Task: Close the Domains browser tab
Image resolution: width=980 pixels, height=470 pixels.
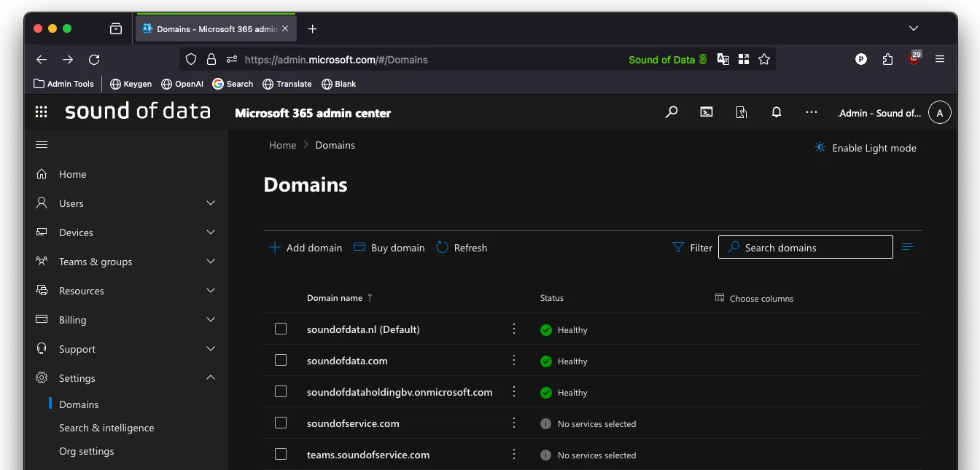Action: (285, 29)
